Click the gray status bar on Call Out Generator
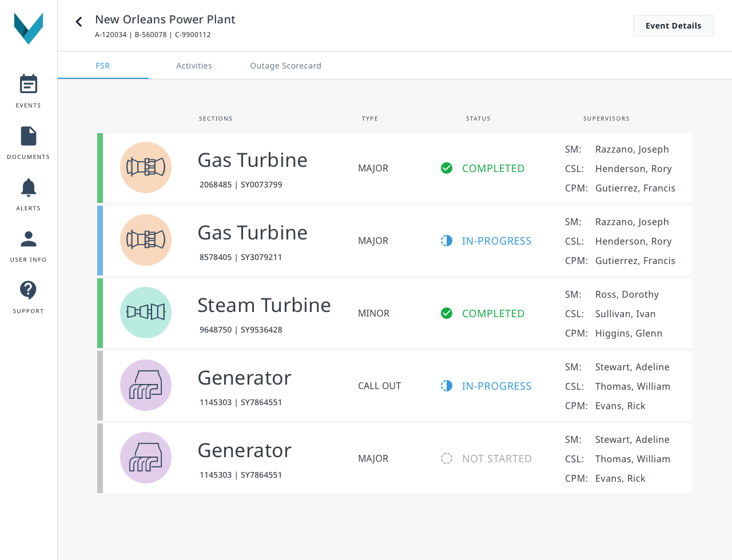Viewport: 732px width, 560px height. point(100,386)
